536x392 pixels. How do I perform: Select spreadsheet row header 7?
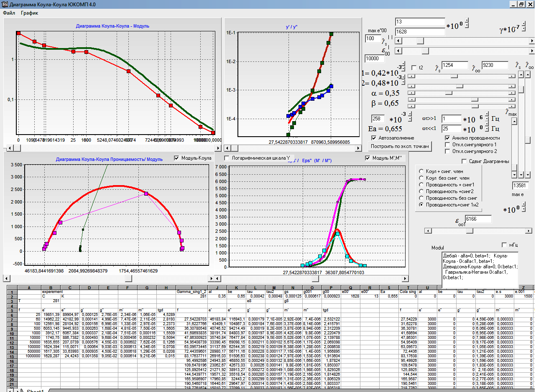coord(12,319)
